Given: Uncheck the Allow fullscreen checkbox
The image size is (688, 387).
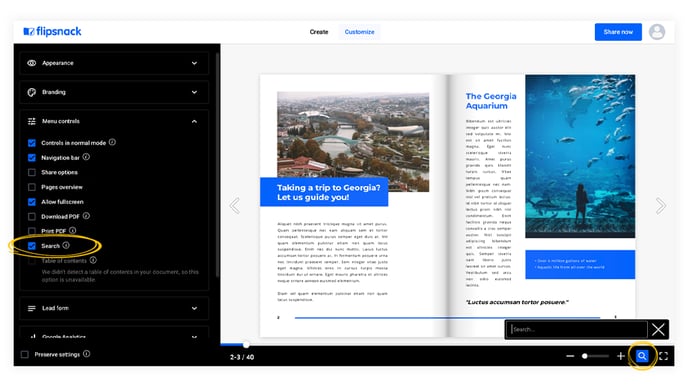Looking at the screenshot, I should pyautogui.click(x=32, y=202).
